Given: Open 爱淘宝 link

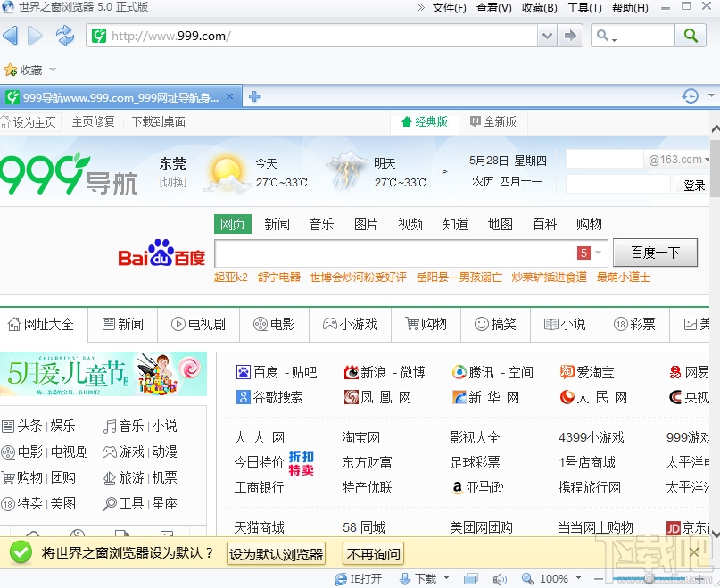Looking at the screenshot, I should click(587, 372).
